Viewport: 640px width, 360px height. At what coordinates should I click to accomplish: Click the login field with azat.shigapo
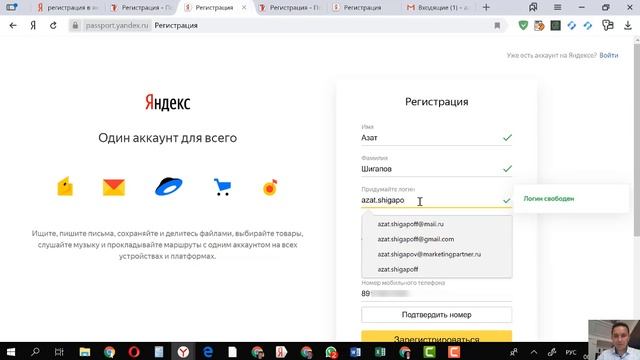pyautogui.click(x=436, y=200)
